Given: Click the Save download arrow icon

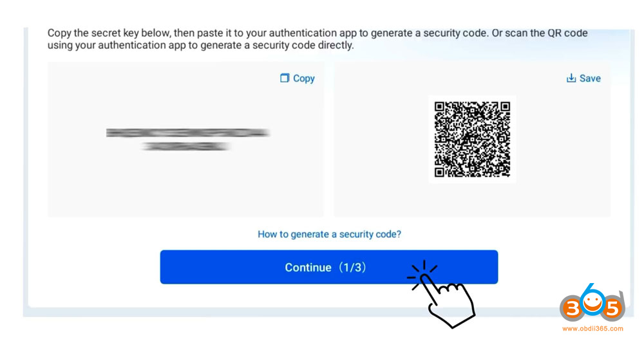Looking at the screenshot, I should click(x=571, y=78).
